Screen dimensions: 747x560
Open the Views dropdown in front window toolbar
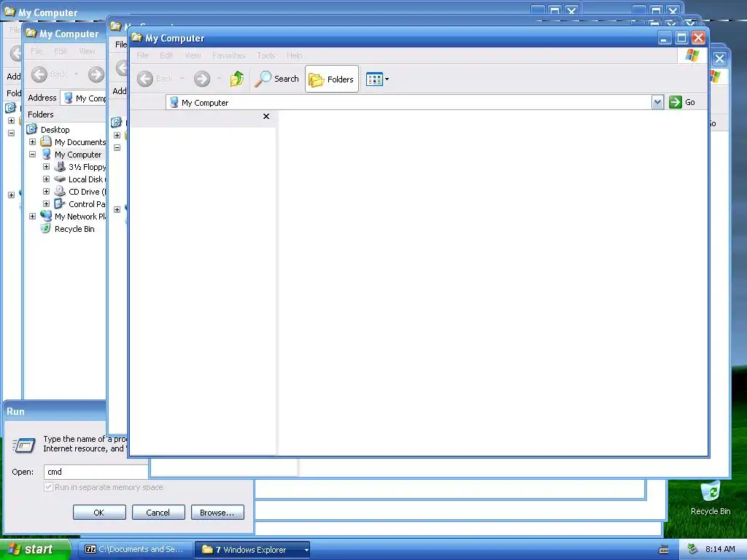pos(377,79)
